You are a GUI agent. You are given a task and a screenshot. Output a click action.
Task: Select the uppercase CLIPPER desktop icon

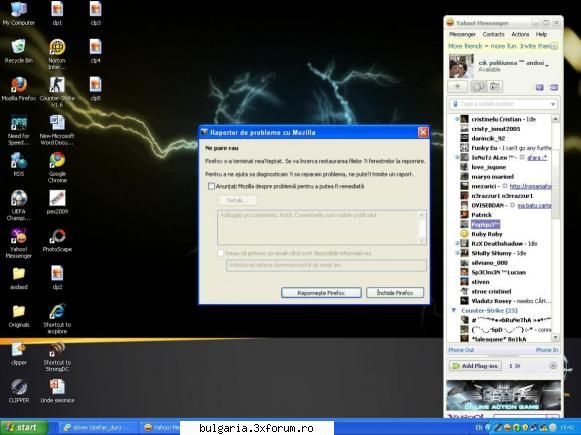pyautogui.click(x=19, y=392)
